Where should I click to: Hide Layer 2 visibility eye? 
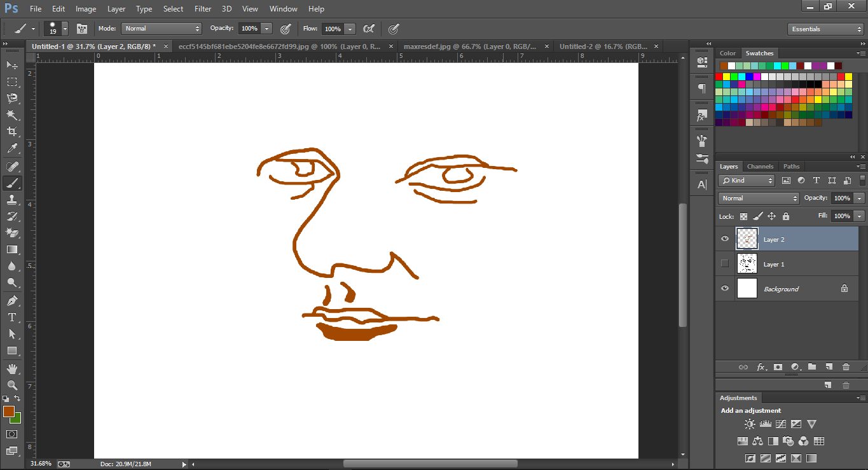click(725, 239)
